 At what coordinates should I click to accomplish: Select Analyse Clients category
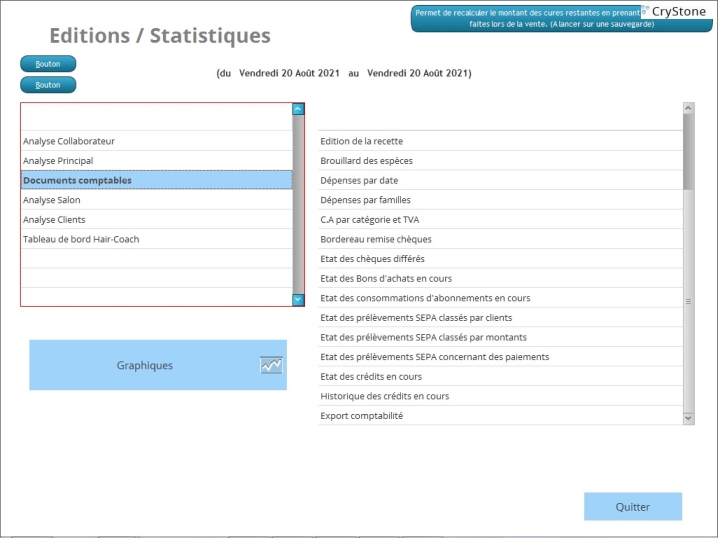(157, 220)
